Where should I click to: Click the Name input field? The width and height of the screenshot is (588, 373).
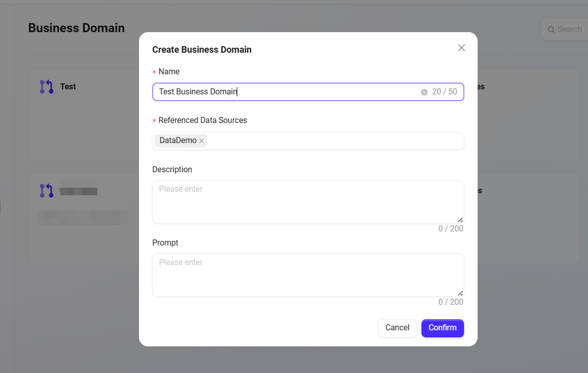click(286, 92)
